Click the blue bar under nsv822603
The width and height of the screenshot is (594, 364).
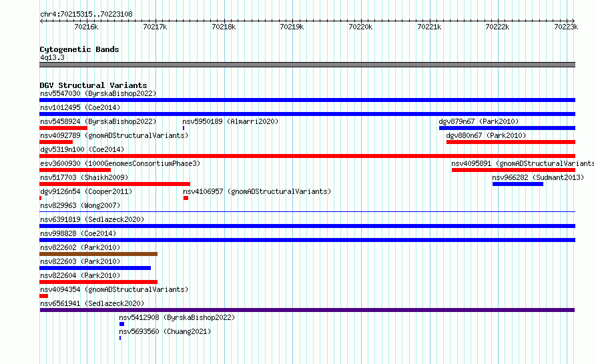click(x=95, y=268)
